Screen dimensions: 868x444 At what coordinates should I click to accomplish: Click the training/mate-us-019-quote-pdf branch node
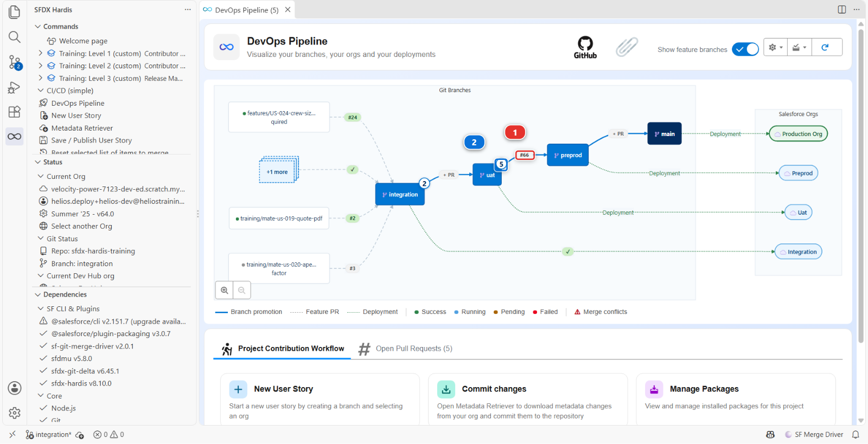point(279,218)
